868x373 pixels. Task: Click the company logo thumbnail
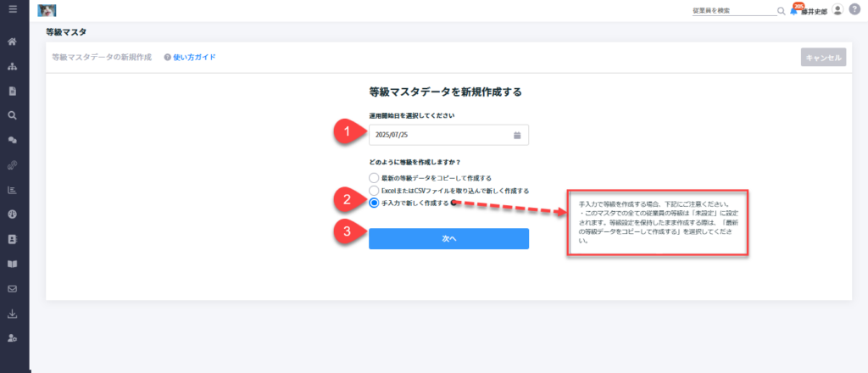point(47,10)
